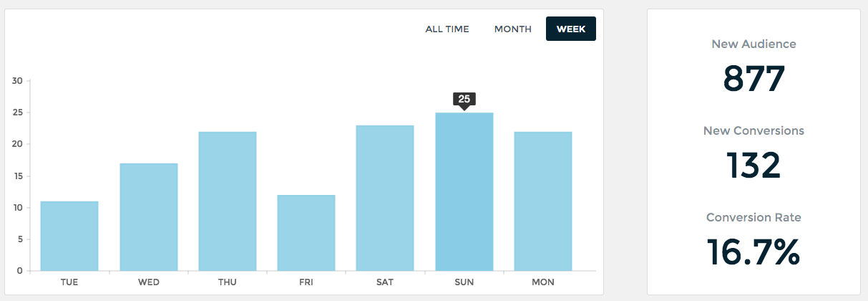Click the 25 tooltip above Sunday's bar

point(464,99)
